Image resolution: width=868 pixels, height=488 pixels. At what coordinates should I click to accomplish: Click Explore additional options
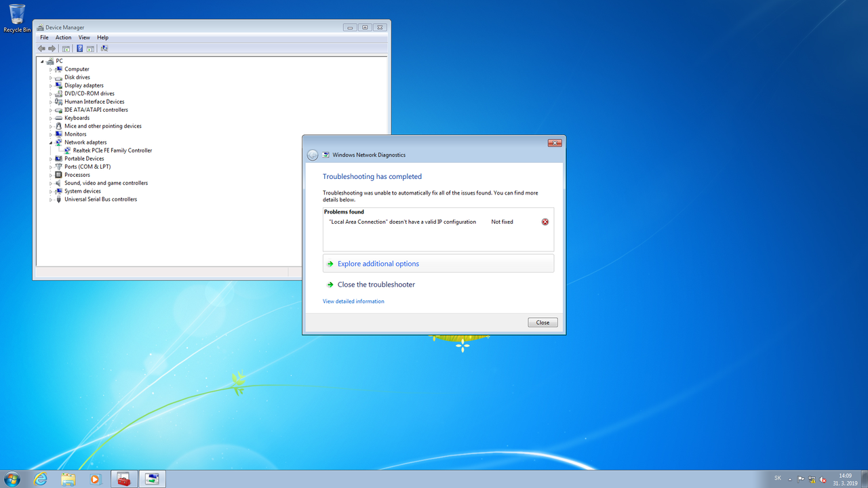438,264
